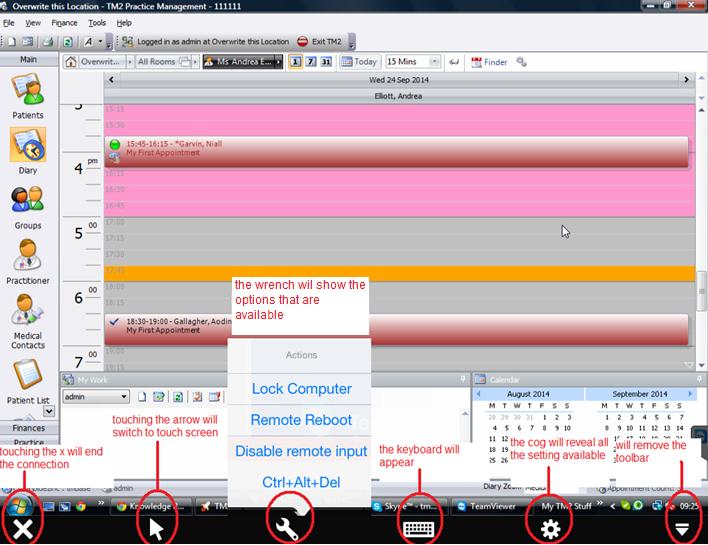Select Disable remote input action
Viewport: 708px width, 545px height.
coord(301,451)
